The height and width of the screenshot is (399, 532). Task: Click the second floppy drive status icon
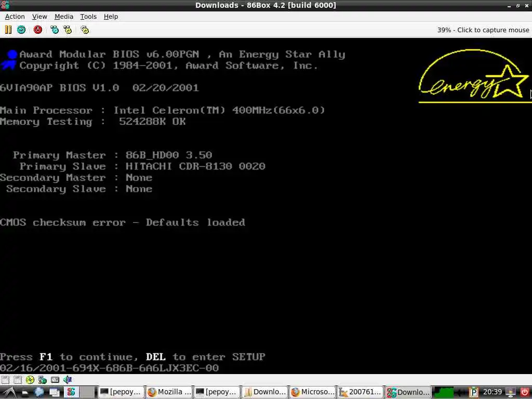pos(17,380)
